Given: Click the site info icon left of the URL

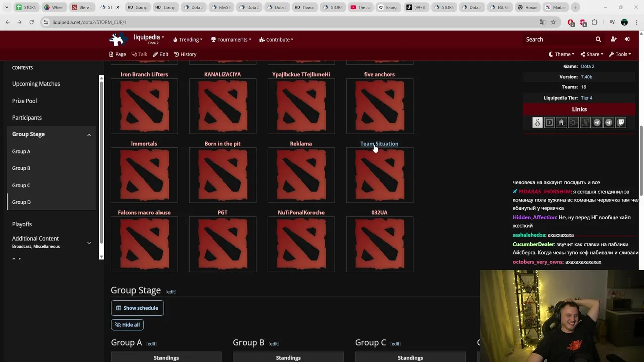Looking at the screenshot, I should tap(46, 22).
